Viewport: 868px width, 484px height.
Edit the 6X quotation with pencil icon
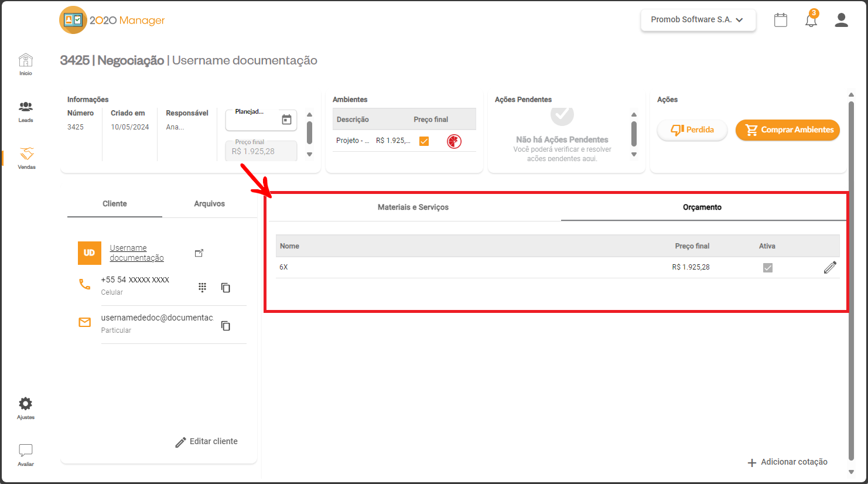point(830,268)
